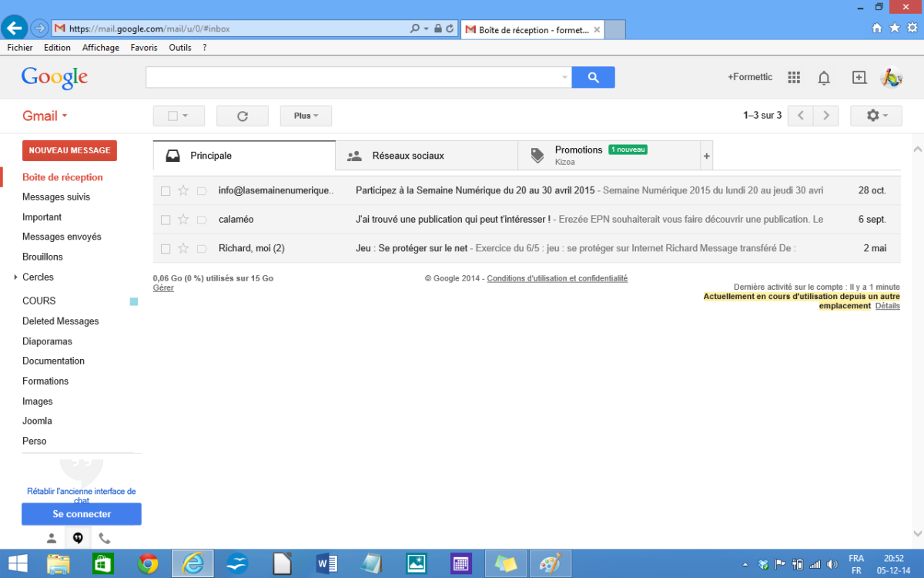Go to newer messages arrow
The width and height of the screenshot is (924, 578).
click(x=801, y=116)
